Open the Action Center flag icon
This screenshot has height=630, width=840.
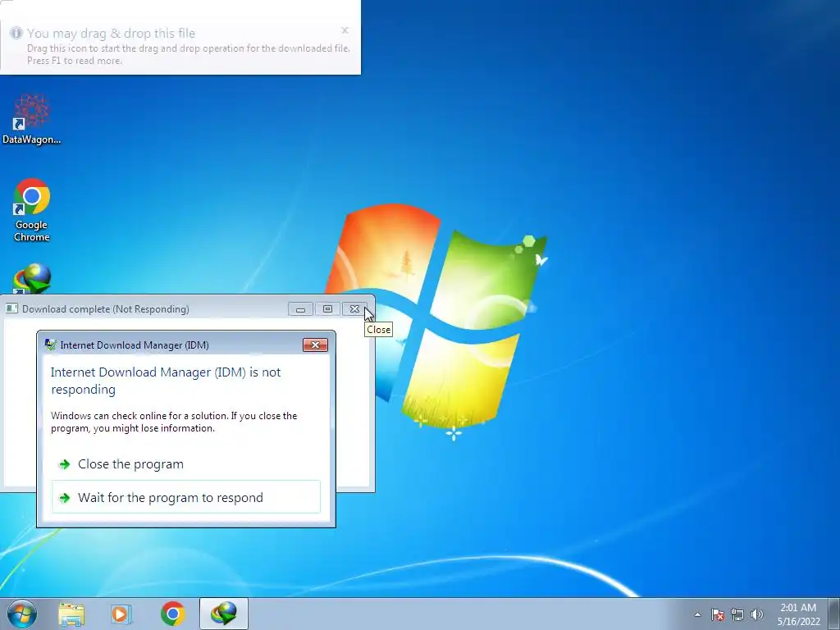[718, 614]
